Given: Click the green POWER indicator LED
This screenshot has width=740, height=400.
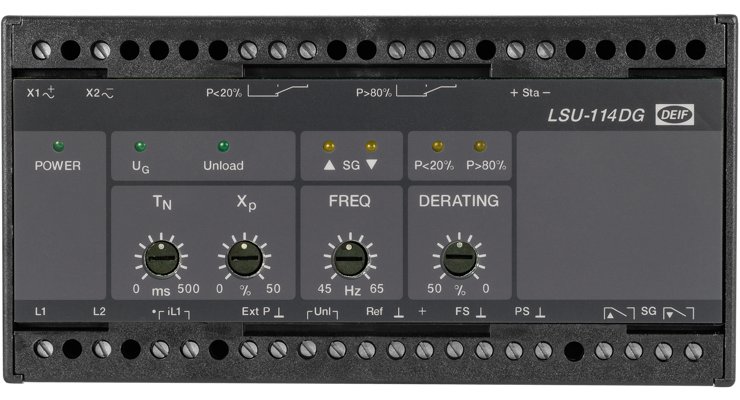Looking at the screenshot, I should coord(57,146).
